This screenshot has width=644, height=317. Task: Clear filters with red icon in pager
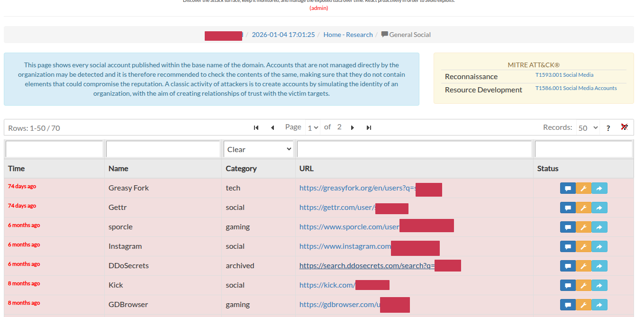click(624, 127)
